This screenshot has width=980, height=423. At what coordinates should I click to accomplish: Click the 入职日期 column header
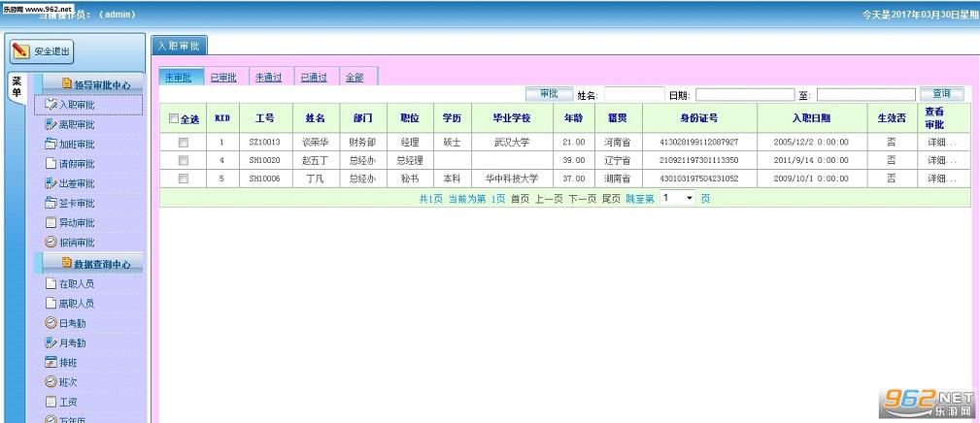coord(811,118)
